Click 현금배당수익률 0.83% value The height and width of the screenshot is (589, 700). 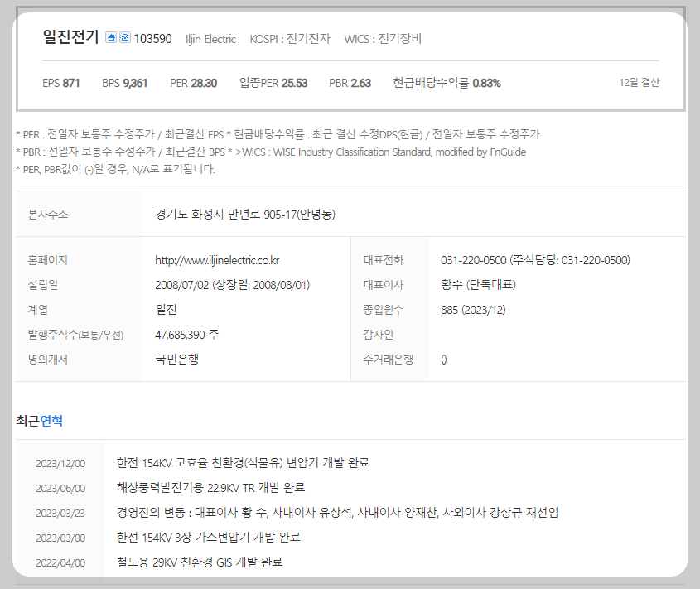pyautogui.click(x=447, y=83)
